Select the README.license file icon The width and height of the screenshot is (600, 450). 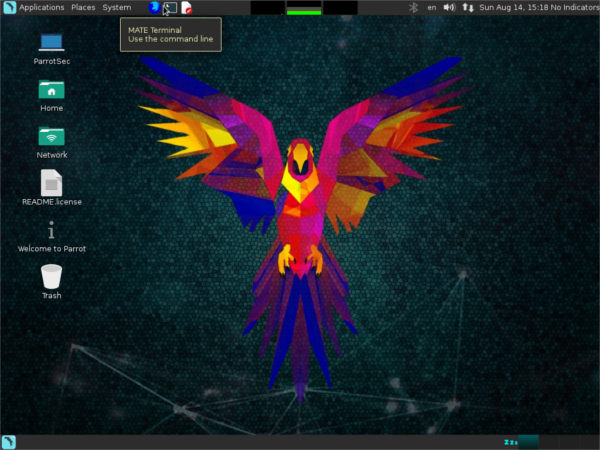[51, 188]
